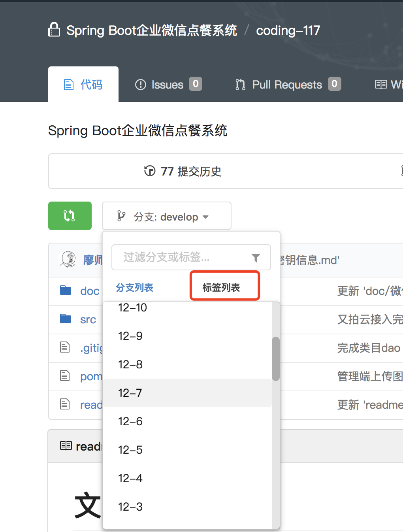Click the commit history clock icon
Image resolution: width=403 pixels, height=532 pixels.
(x=150, y=171)
